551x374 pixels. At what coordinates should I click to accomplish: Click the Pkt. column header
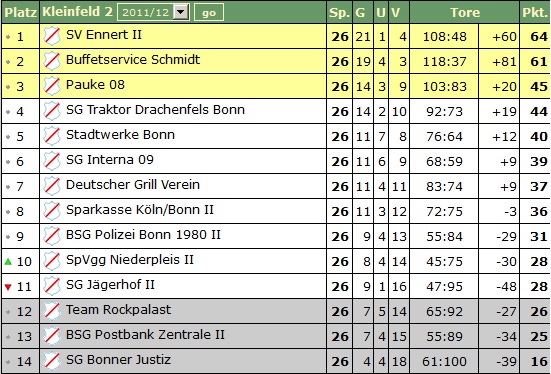pyautogui.click(x=535, y=12)
